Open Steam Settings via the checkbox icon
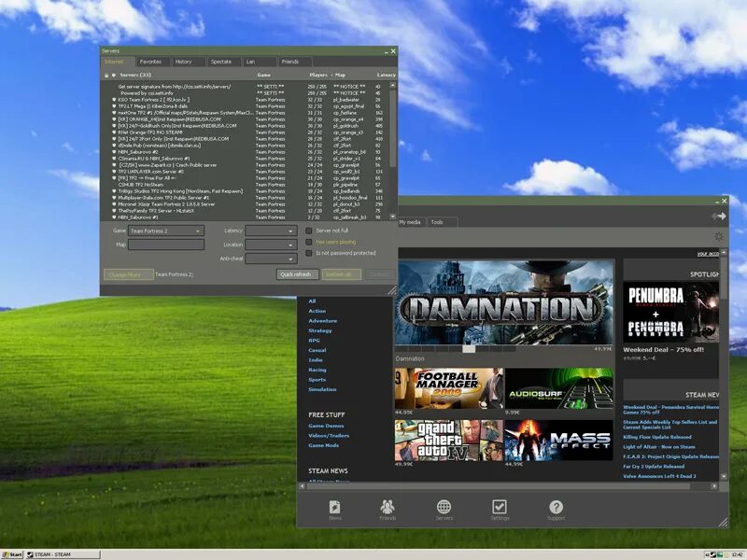 coord(501,508)
